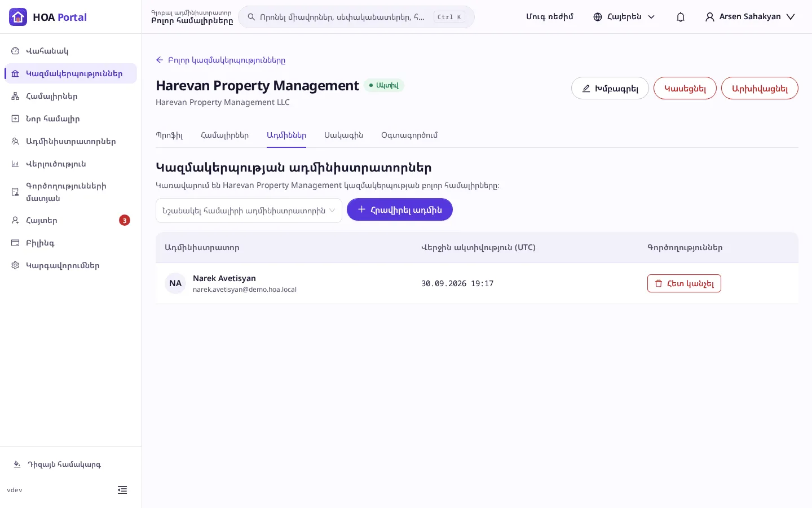Toggle Մուգ ռեժիմ dark mode
Screen dimensions: 812x508
(x=550, y=17)
